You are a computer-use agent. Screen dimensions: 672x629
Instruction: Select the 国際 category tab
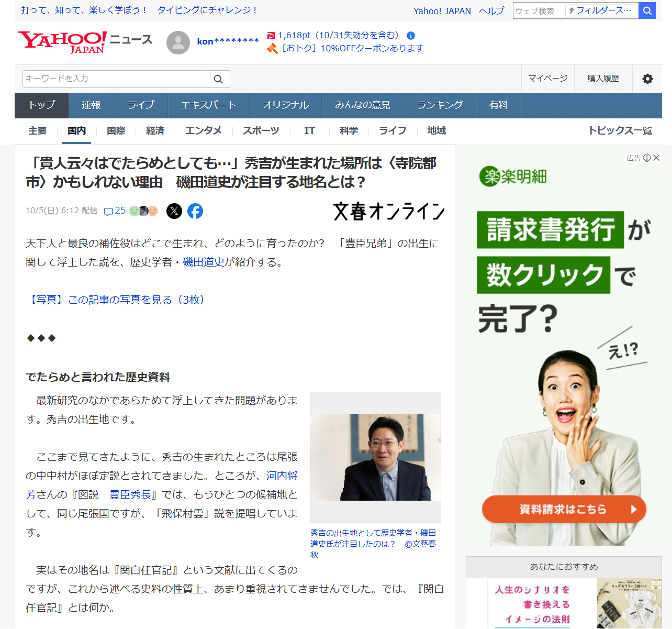click(x=116, y=131)
